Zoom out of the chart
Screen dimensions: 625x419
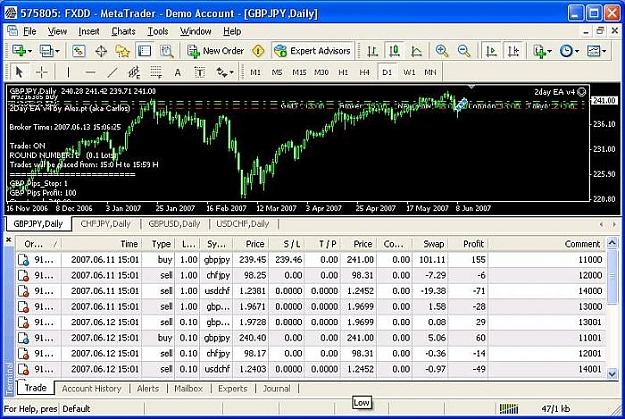pos(464,51)
